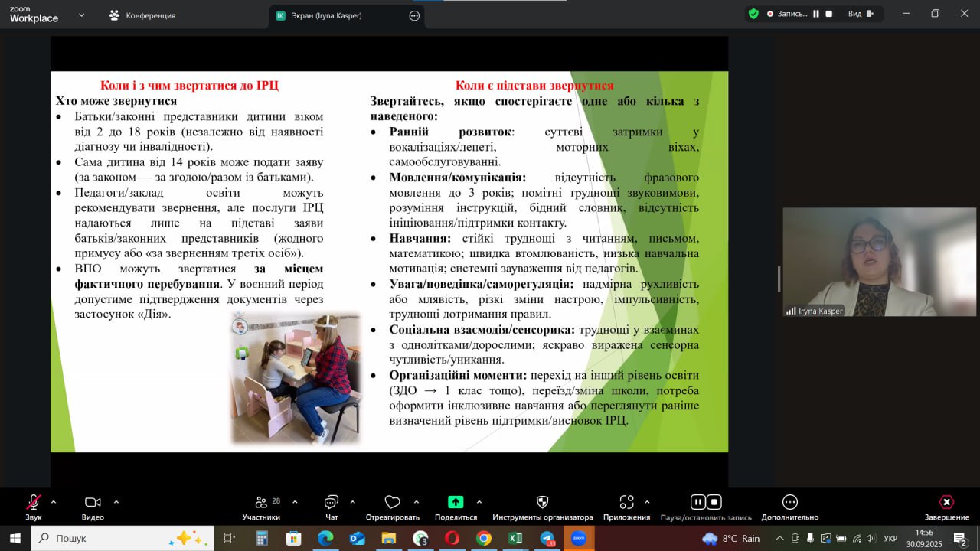Viewport: 980px width, 551px height.
Task: Select the Экран (Iryna Kasper) tab
Action: (x=337, y=15)
